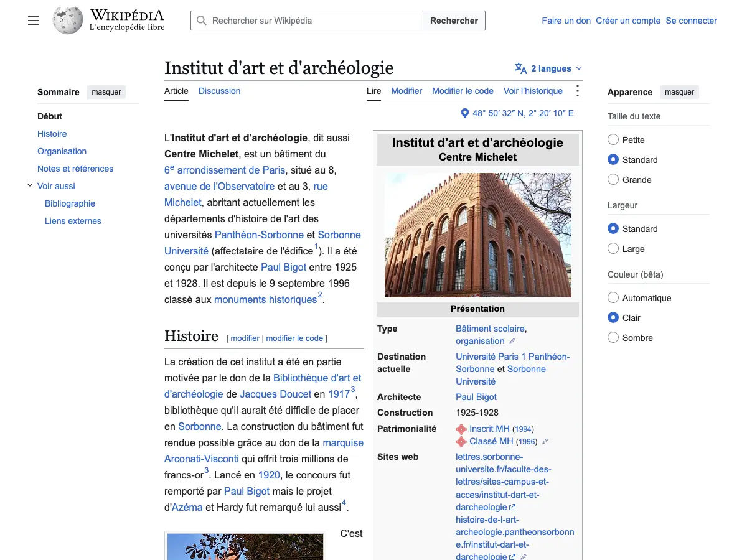This screenshot has width=747, height=560.
Task: Open the Azéma link
Action: (x=187, y=507)
